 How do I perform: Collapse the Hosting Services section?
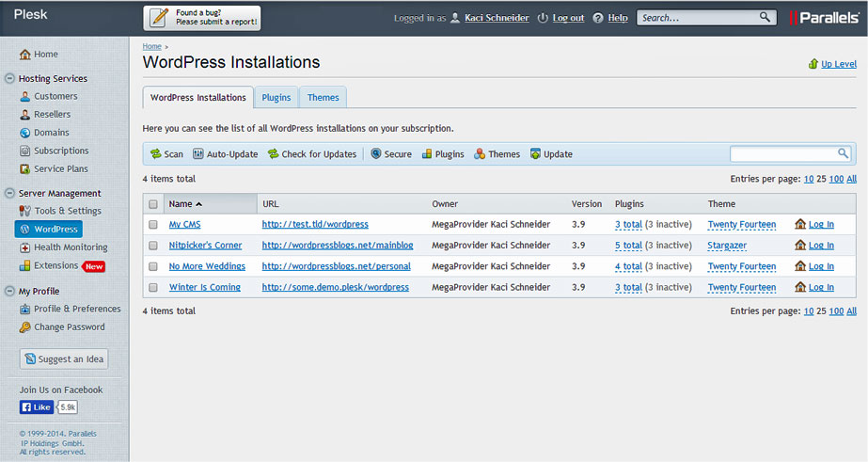(x=9, y=79)
